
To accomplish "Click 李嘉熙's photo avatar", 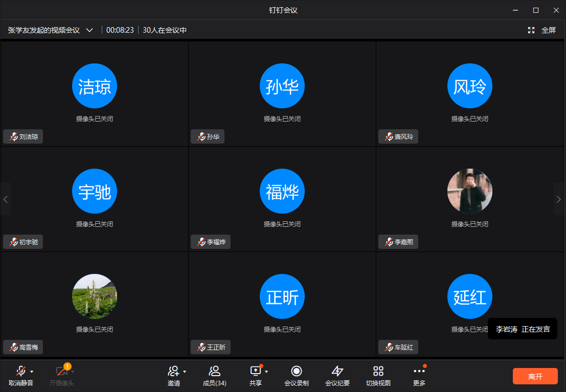I will coord(469,191).
